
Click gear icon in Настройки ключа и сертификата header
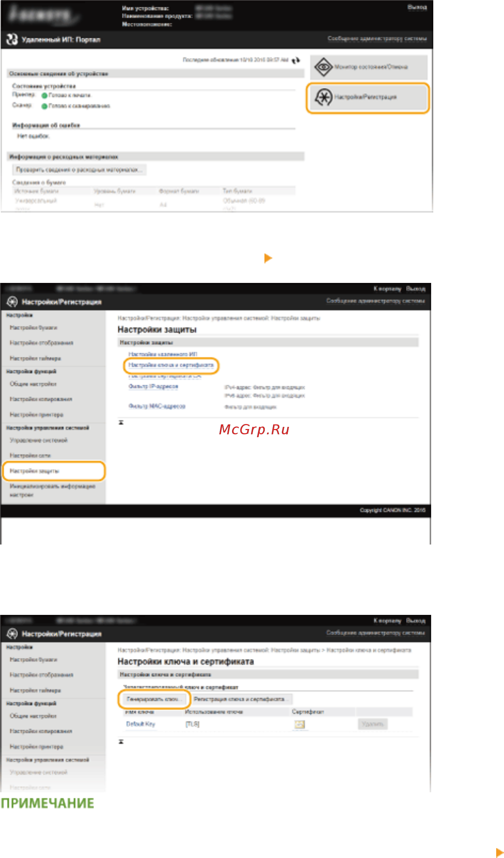pos(12,634)
